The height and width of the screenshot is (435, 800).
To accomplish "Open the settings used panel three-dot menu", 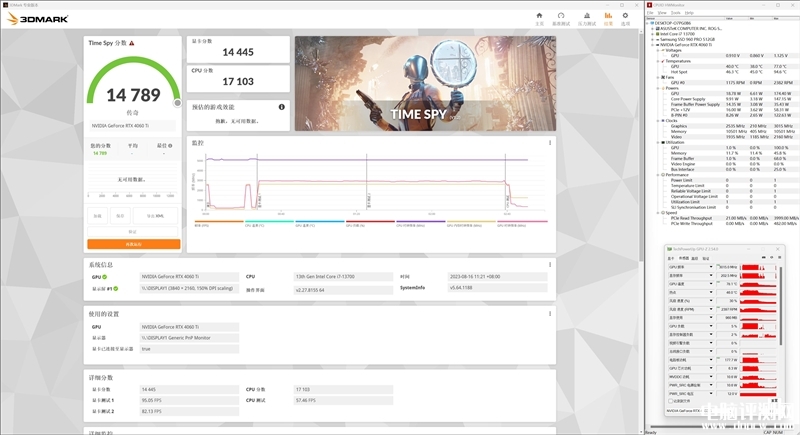I will tap(550, 314).
